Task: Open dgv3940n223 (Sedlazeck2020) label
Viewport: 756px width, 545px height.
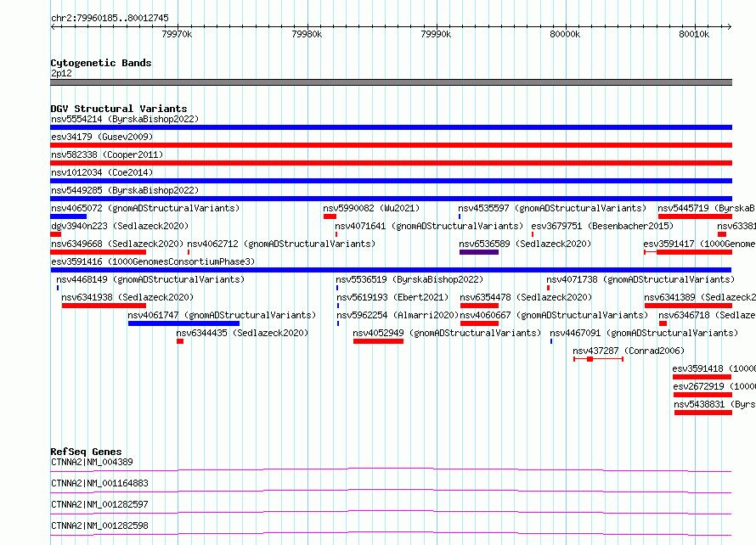Action: 120,226
